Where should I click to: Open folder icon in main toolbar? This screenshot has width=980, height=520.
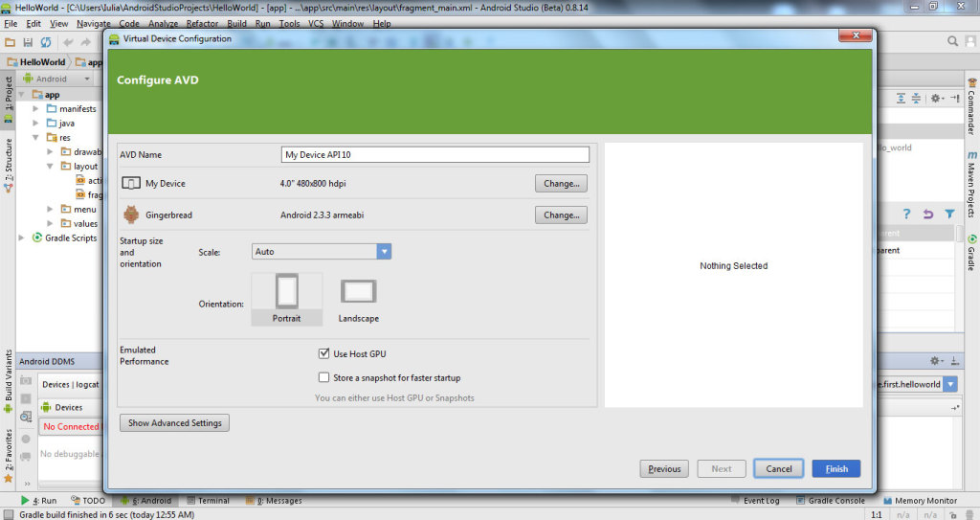(10, 42)
